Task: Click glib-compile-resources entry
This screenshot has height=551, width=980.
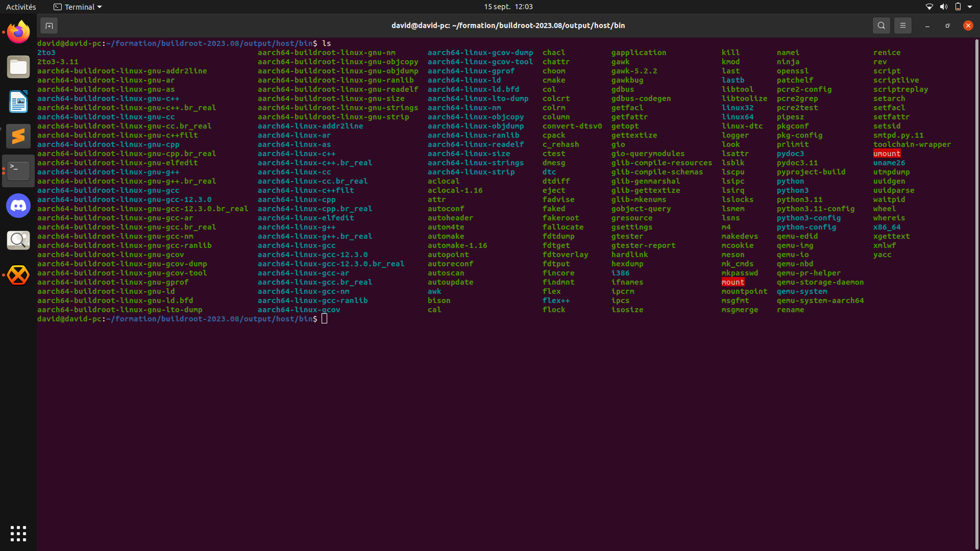Action: (661, 163)
